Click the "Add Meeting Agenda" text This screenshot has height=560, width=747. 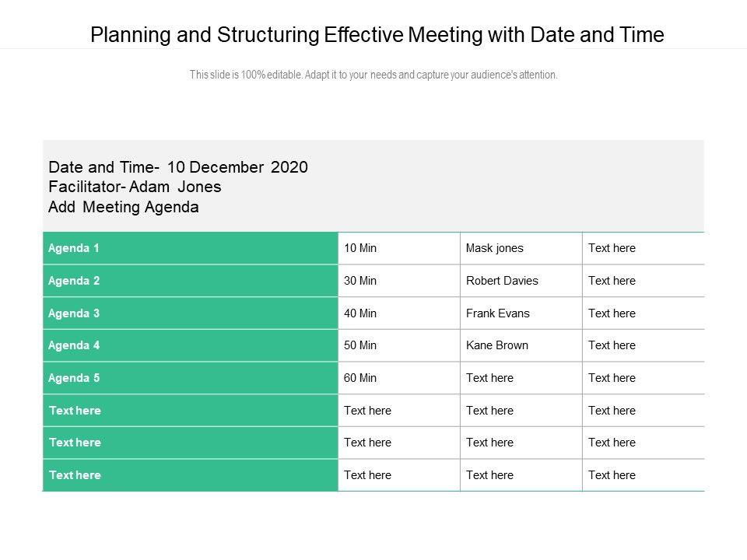(x=124, y=207)
